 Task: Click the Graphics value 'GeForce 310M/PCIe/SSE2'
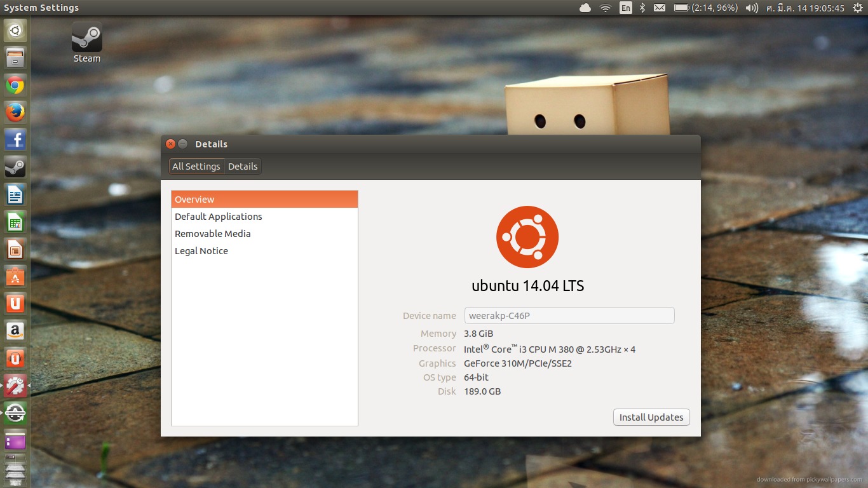(518, 363)
